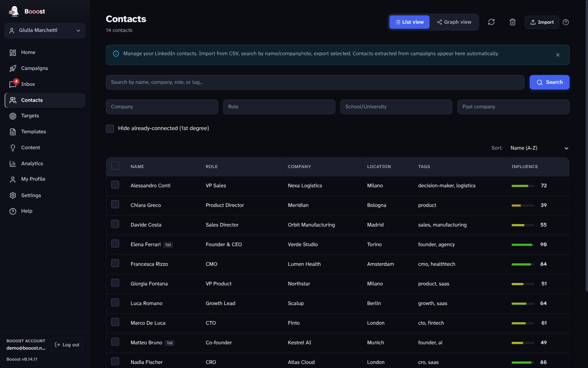Click the Campaigns rocket icon

tap(13, 68)
